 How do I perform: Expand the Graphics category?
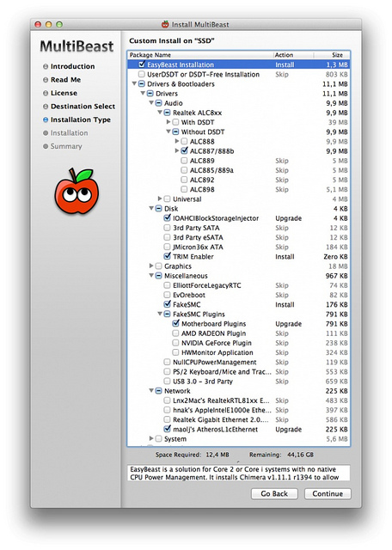tap(151, 266)
